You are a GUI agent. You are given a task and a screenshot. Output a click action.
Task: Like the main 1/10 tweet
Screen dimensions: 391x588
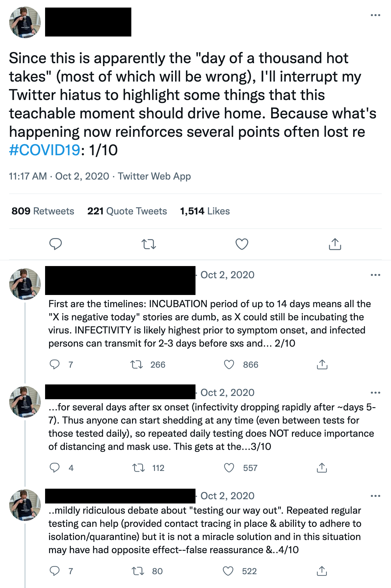point(242,244)
